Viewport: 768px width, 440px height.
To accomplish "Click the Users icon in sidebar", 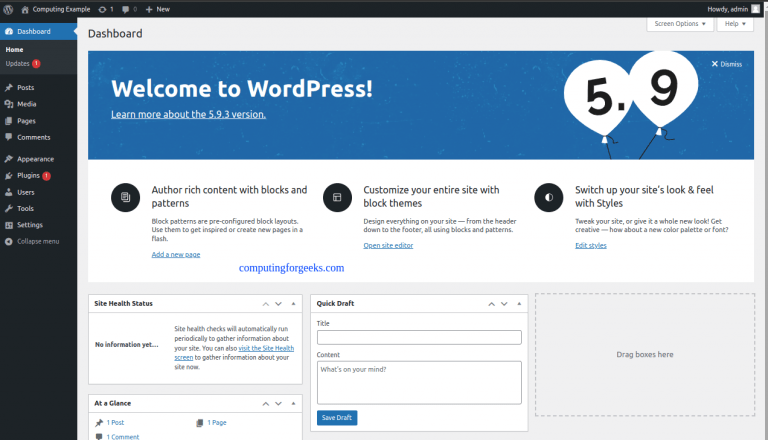I will click(9, 192).
